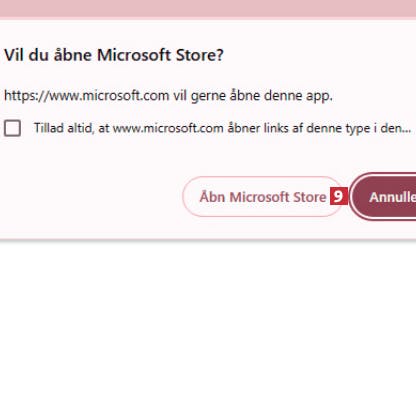
Task: Cancel the dialog with Annuller button
Action: [x=384, y=197]
